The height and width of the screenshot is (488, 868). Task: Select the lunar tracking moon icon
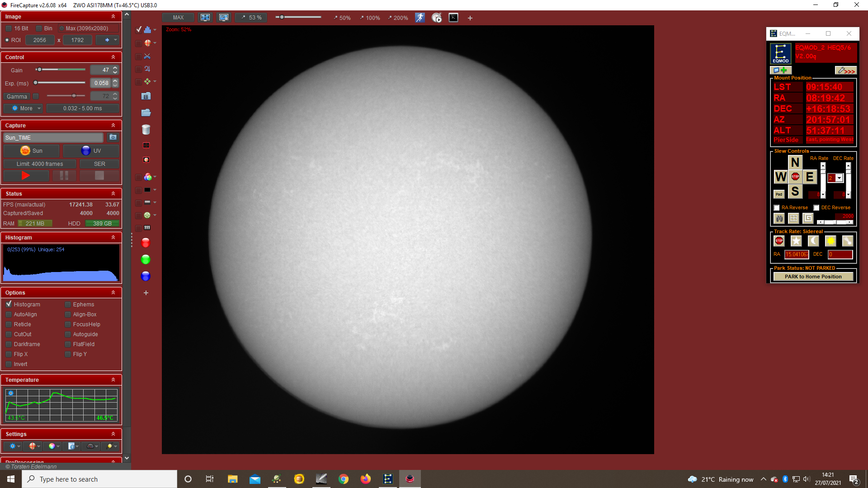(x=813, y=241)
